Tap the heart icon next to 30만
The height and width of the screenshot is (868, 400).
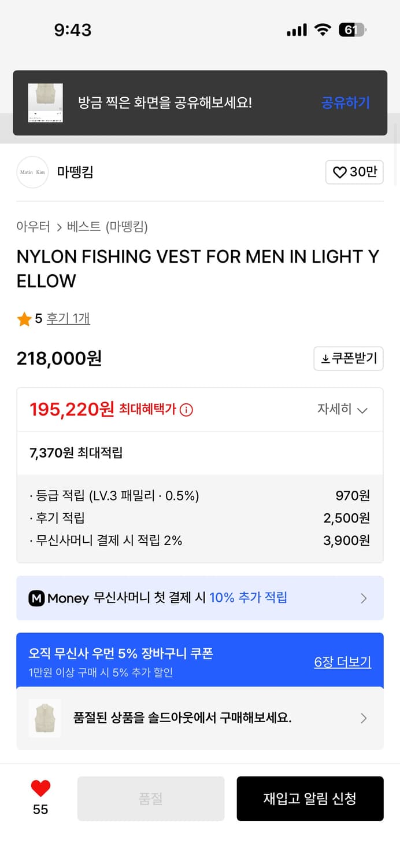(339, 172)
